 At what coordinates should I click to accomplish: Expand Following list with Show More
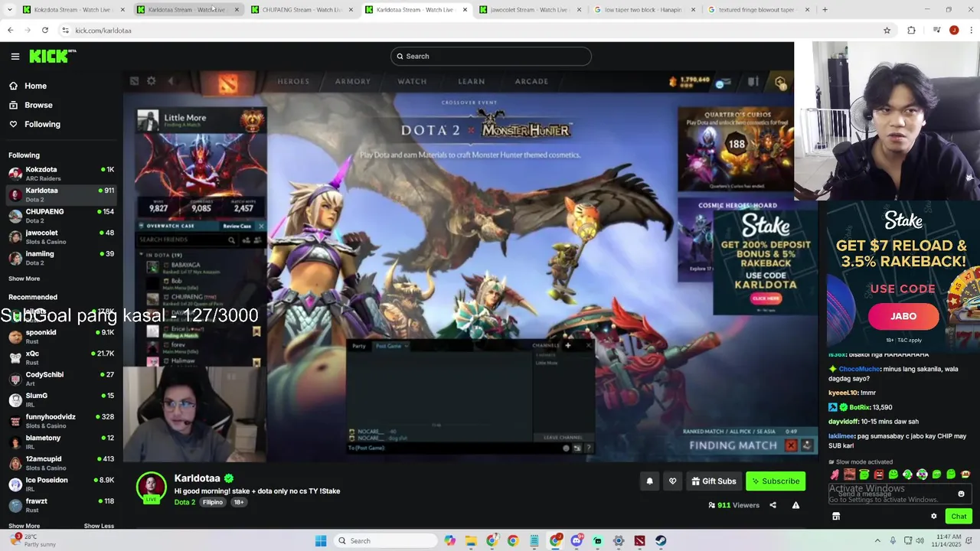pos(24,279)
